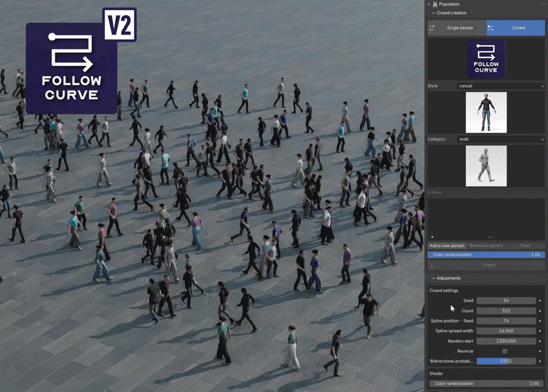Click the import arrow icon beside Import
The height and width of the screenshot is (392, 548).
[x=431, y=265]
